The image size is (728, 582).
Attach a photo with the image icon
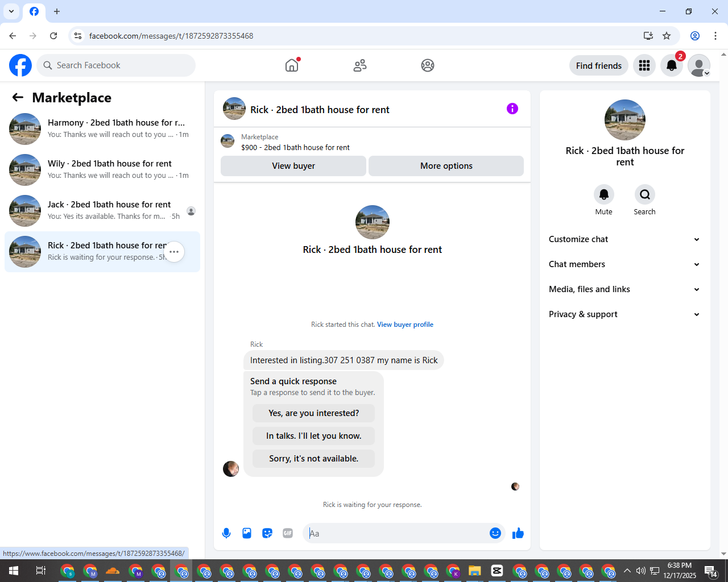coord(247,533)
